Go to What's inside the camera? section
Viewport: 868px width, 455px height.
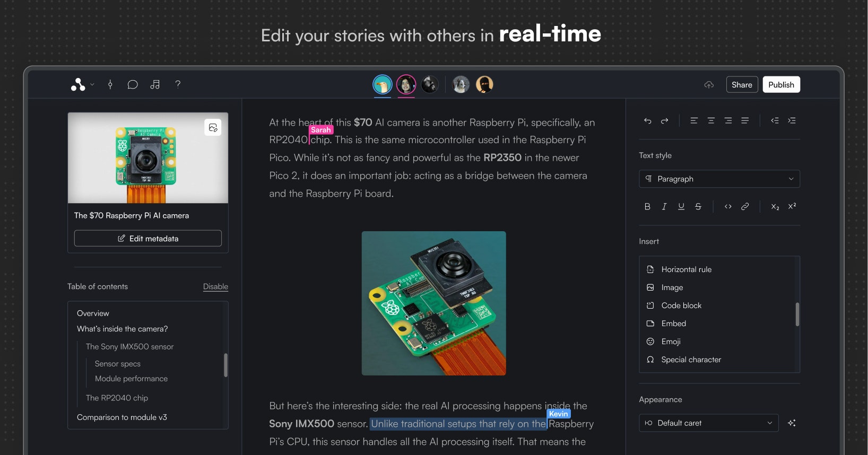(122, 329)
